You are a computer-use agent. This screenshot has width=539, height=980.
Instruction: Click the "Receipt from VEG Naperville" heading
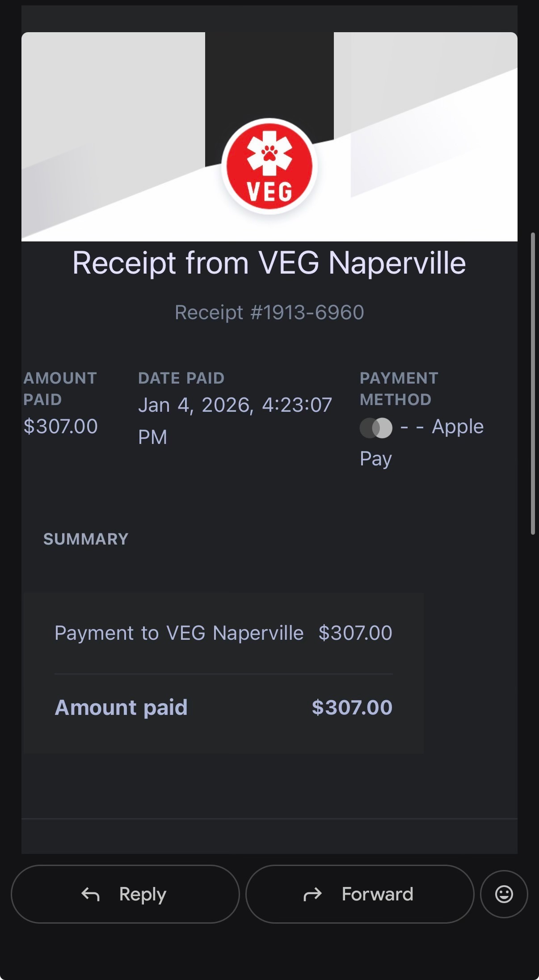[x=269, y=263]
